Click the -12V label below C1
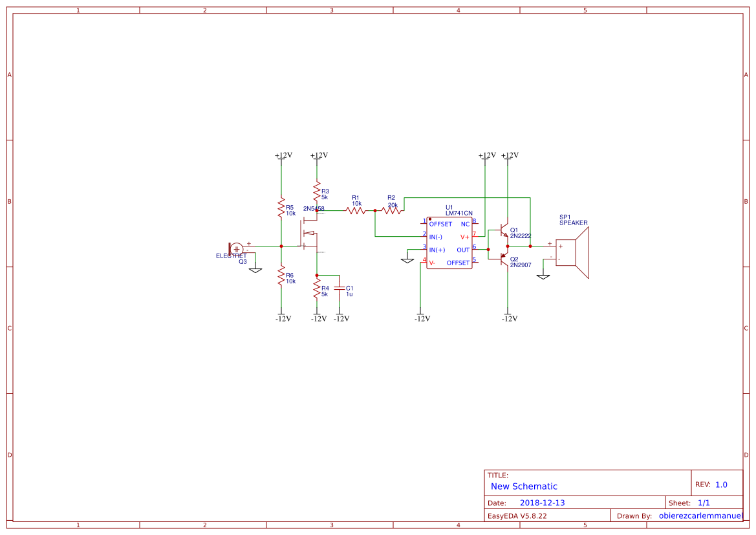Screen dimensions: 756x535 (x=341, y=318)
